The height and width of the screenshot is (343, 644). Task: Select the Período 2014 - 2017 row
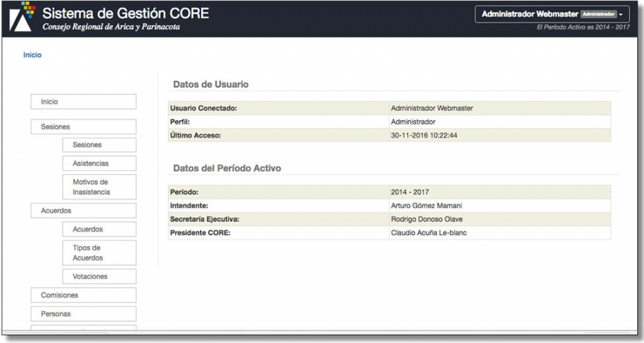(x=389, y=192)
